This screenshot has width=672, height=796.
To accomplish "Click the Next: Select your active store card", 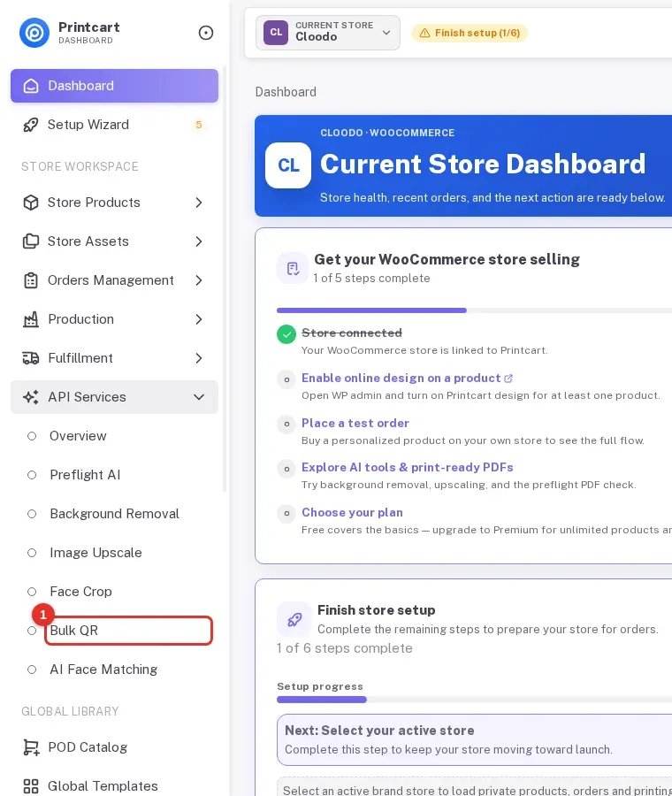I will (x=475, y=740).
